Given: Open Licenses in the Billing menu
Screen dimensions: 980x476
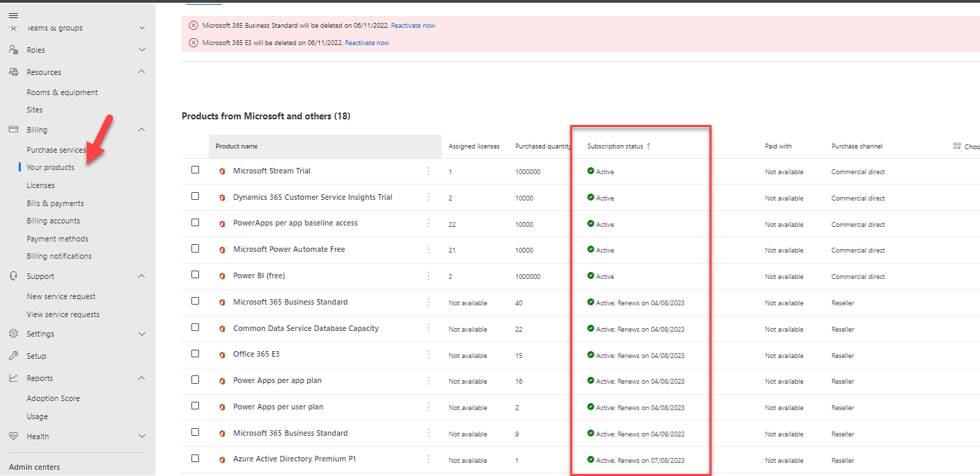Looking at the screenshot, I should (x=40, y=185).
